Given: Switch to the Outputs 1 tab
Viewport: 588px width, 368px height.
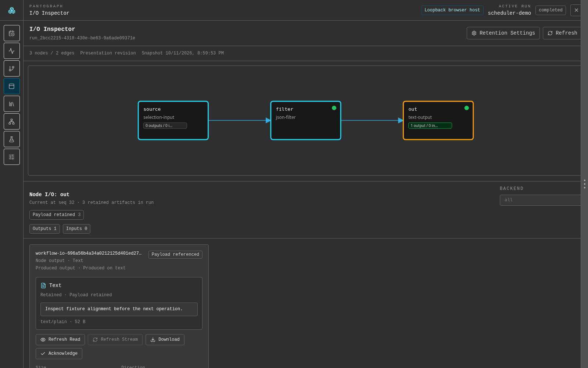Looking at the screenshot, I should tap(44, 229).
